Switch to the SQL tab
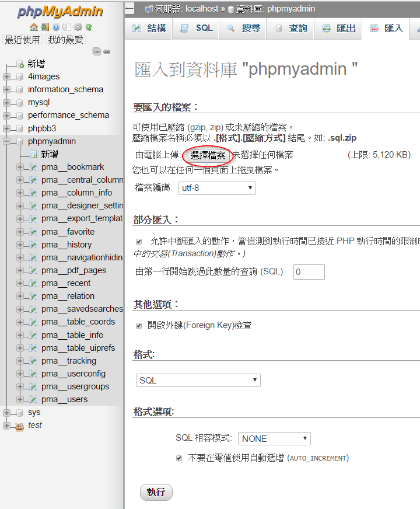This screenshot has height=509, width=420. [x=197, y=28]
